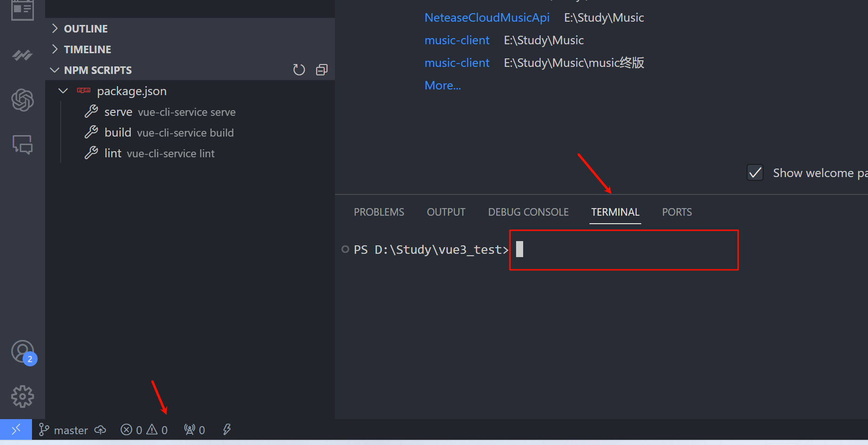Click the master git branch indicator
This screenshot has width=868, height=445.
[x=64, y=430]
